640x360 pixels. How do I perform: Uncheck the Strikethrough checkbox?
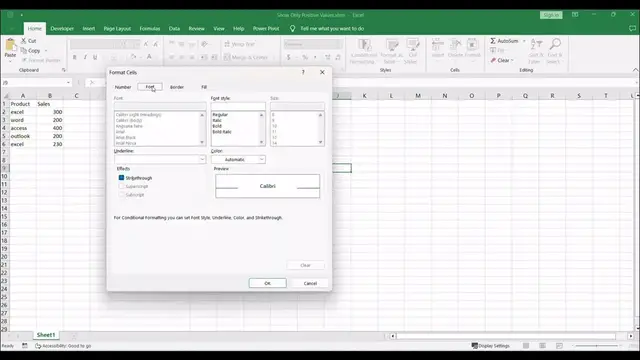click(x=121, y=178)
